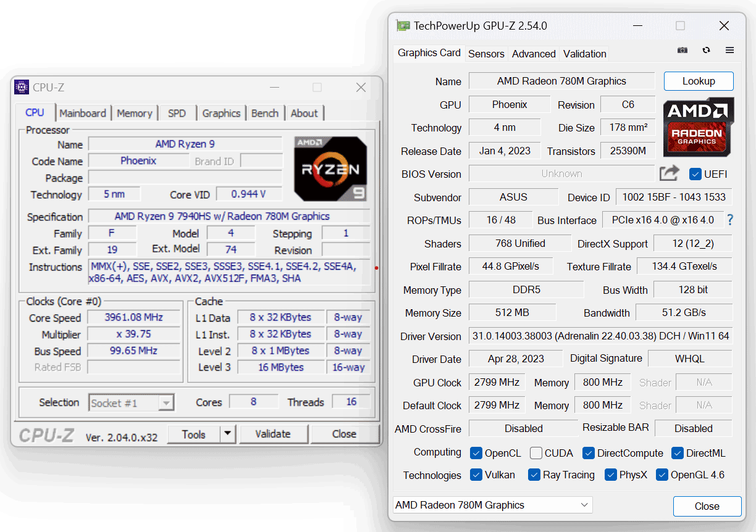Screen dimensions: 756x532
Task: Expand the Socket #1 selection dropdown
Action: (x=166, y=402)
